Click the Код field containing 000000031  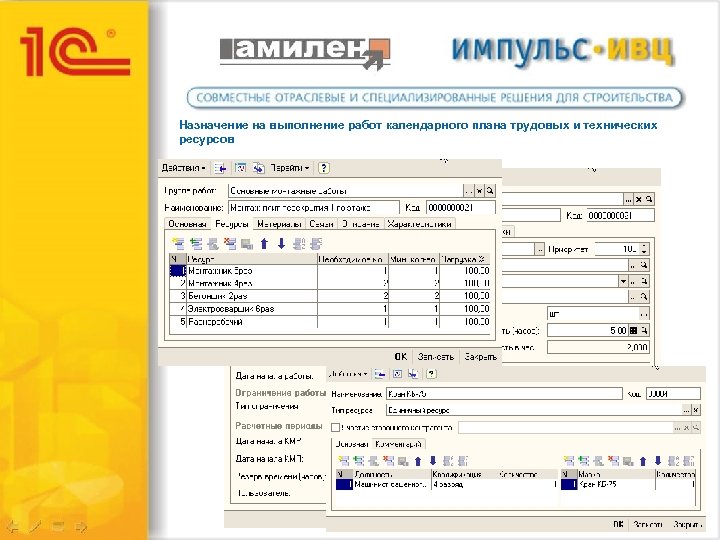tap(620, 215)
